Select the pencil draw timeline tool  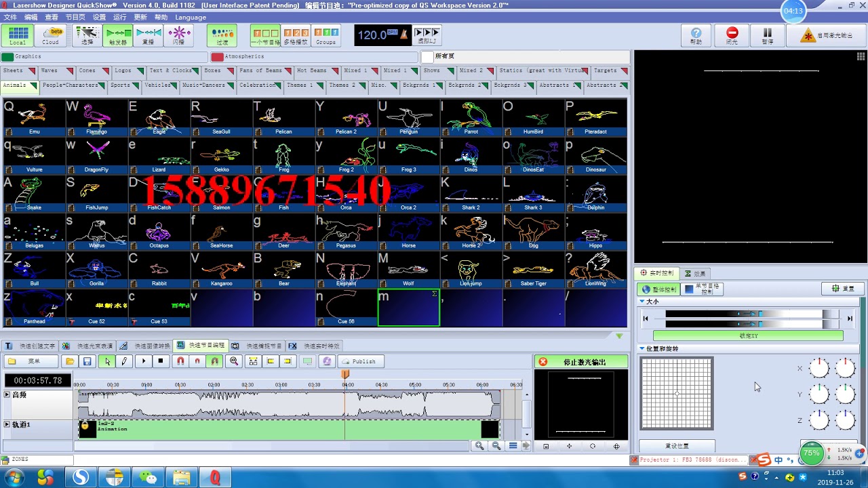pos(124,361)
